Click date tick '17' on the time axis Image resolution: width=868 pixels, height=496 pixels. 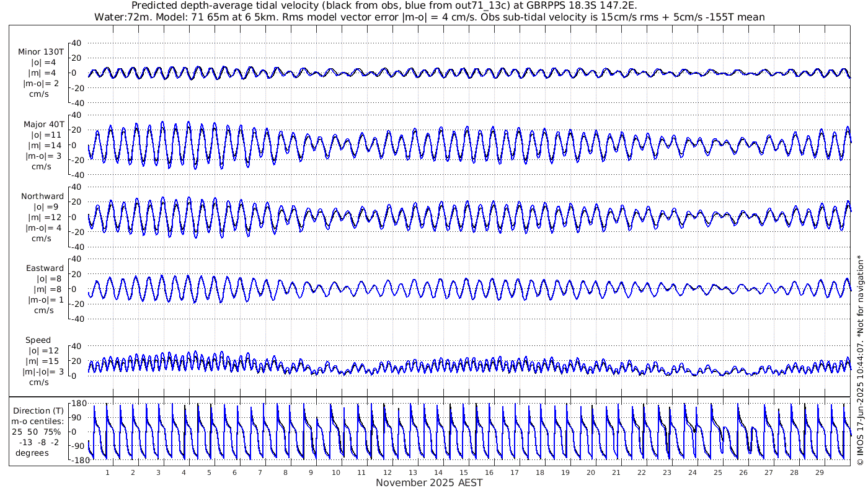coord(514,472)
